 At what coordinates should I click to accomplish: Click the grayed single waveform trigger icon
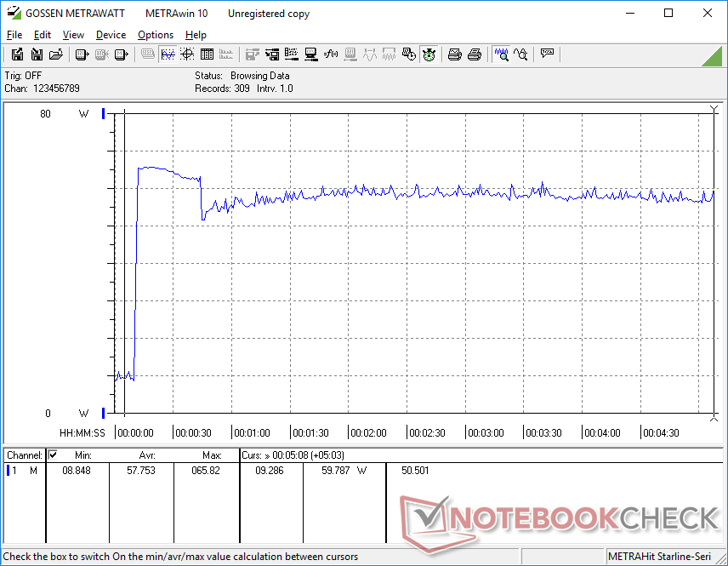[x=370, y=54]
